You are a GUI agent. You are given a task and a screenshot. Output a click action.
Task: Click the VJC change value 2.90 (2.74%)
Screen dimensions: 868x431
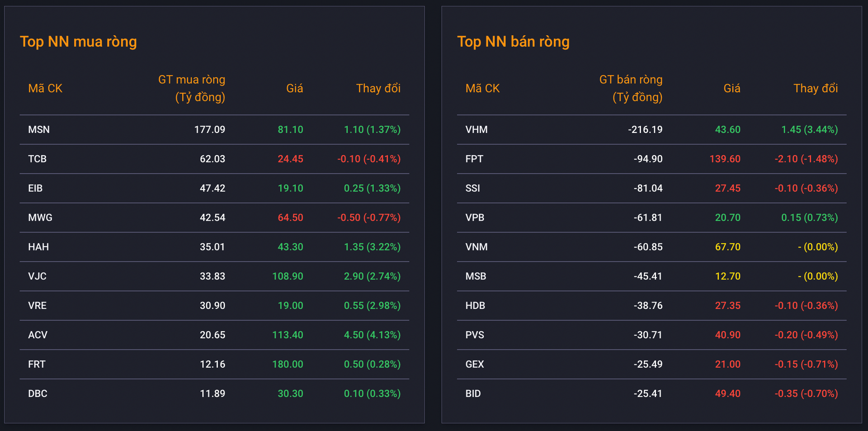pos(372,276)
